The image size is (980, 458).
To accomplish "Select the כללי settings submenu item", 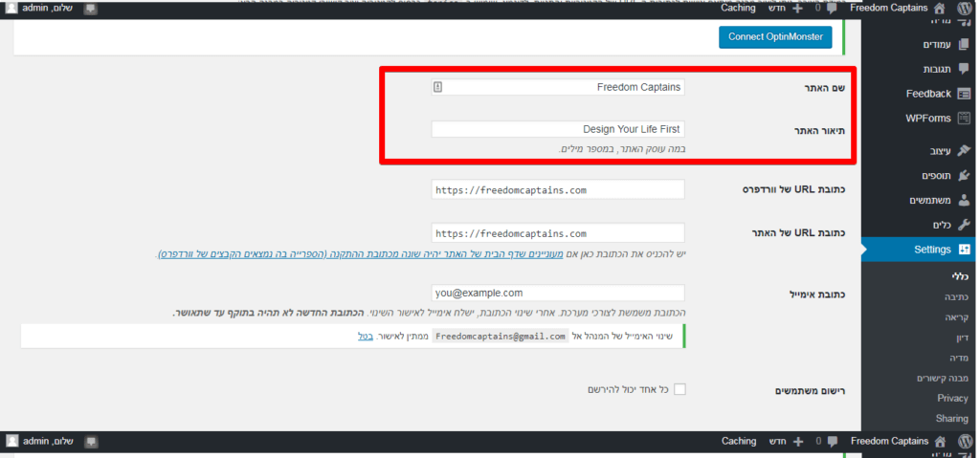I will pyautogui.click(x=960, y=276).
